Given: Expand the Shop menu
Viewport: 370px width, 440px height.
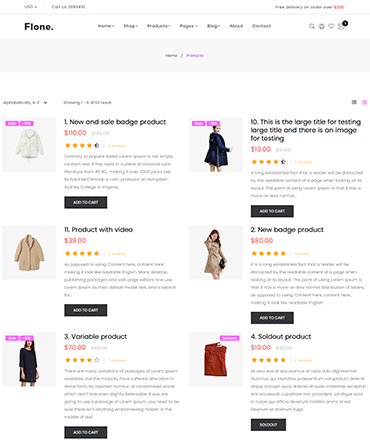Looking at the screenshot, I should point(130,26).
